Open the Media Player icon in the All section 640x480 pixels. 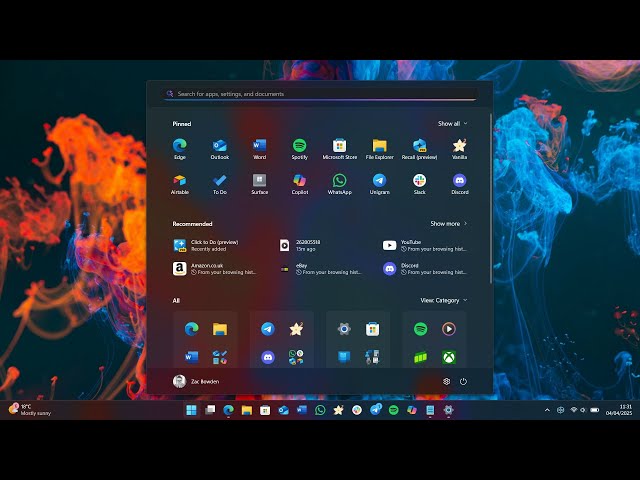click(449, 329)
